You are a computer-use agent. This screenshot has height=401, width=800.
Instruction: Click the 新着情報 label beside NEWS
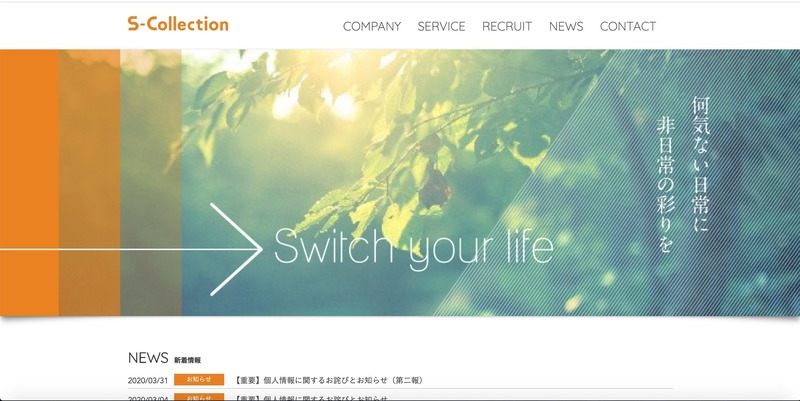point(187,360)
